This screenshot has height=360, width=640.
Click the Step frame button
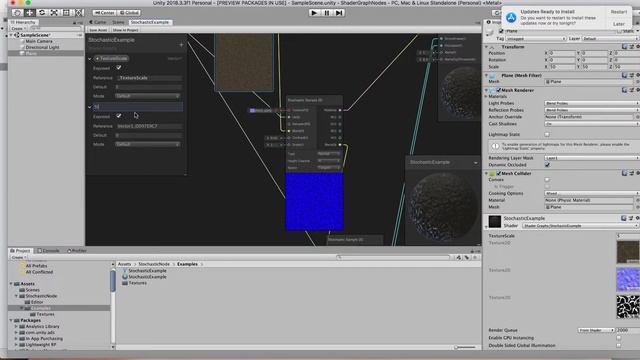click(339, 13)
